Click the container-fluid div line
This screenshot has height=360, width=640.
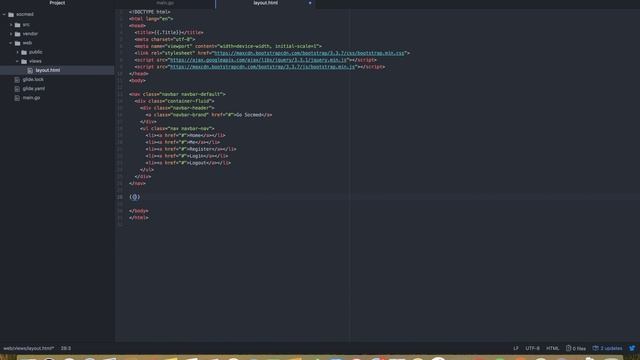[174, 101]
